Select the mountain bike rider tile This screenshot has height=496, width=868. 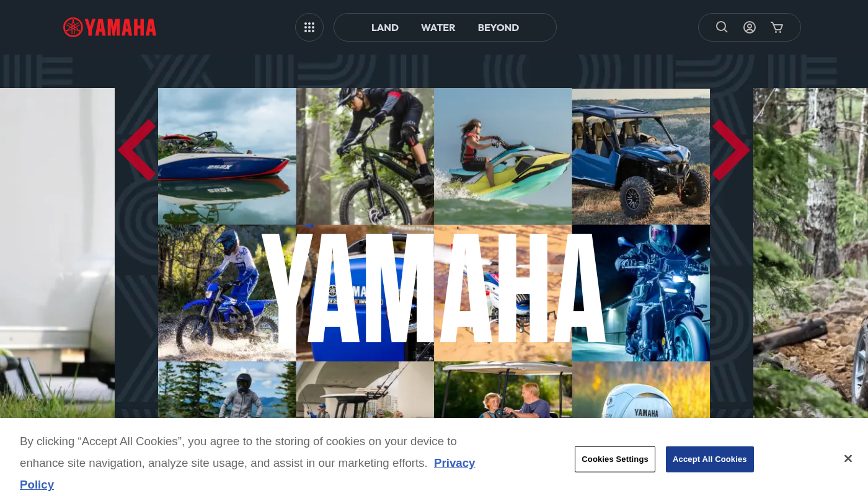tap(365, 156)
